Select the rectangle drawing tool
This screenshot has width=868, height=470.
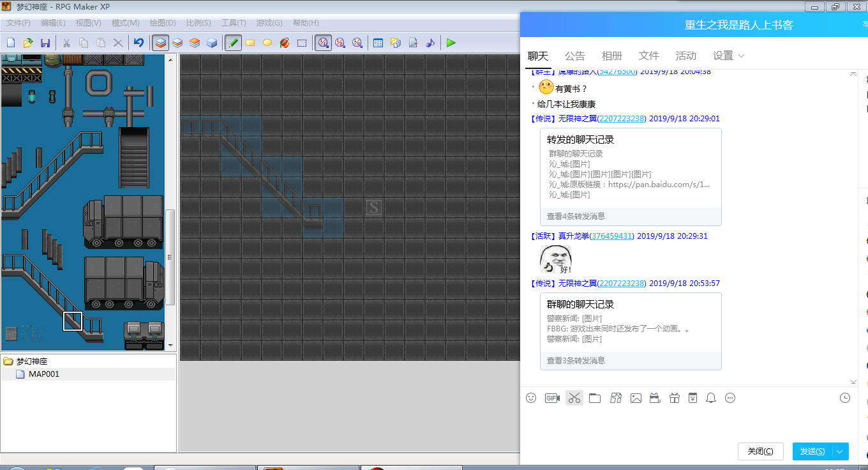[250, 43]
